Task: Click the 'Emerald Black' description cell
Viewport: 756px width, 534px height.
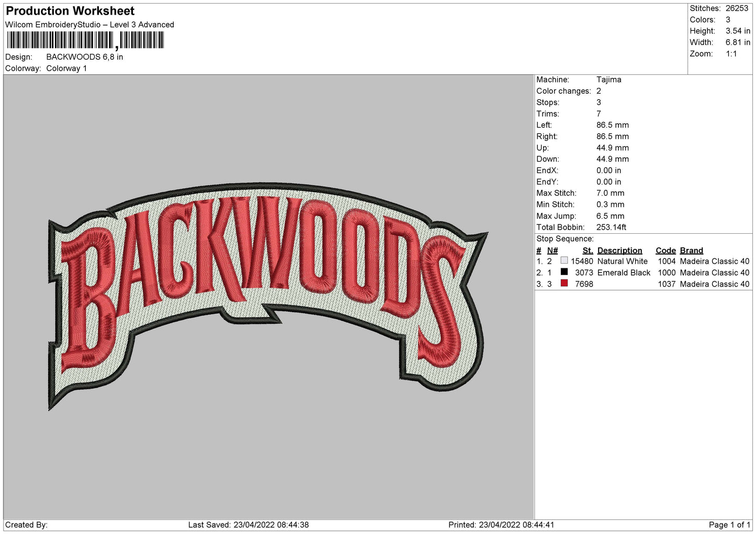Action: pyautogui.click(x=624, y=273)
